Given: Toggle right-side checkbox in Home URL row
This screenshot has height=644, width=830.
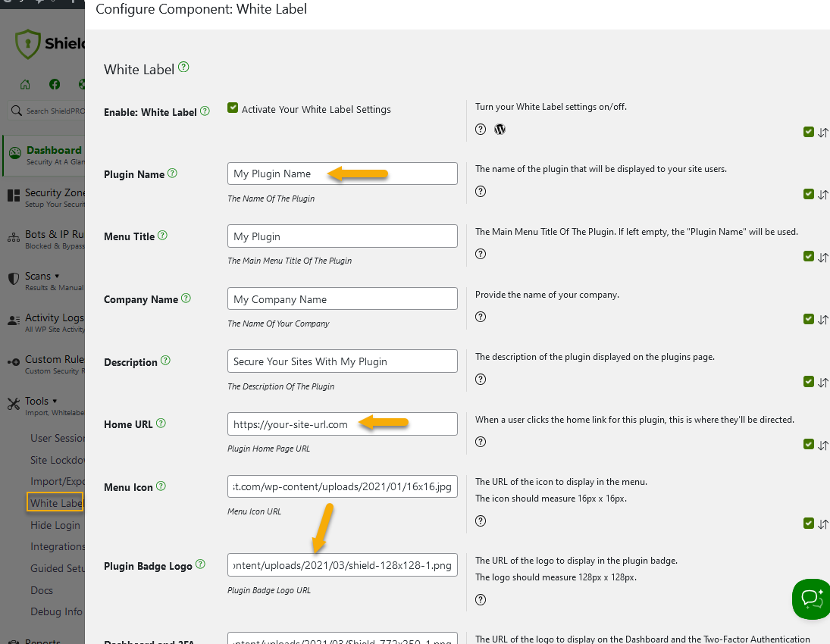Looking at the screenshot, I should click(x=808, y=444).
